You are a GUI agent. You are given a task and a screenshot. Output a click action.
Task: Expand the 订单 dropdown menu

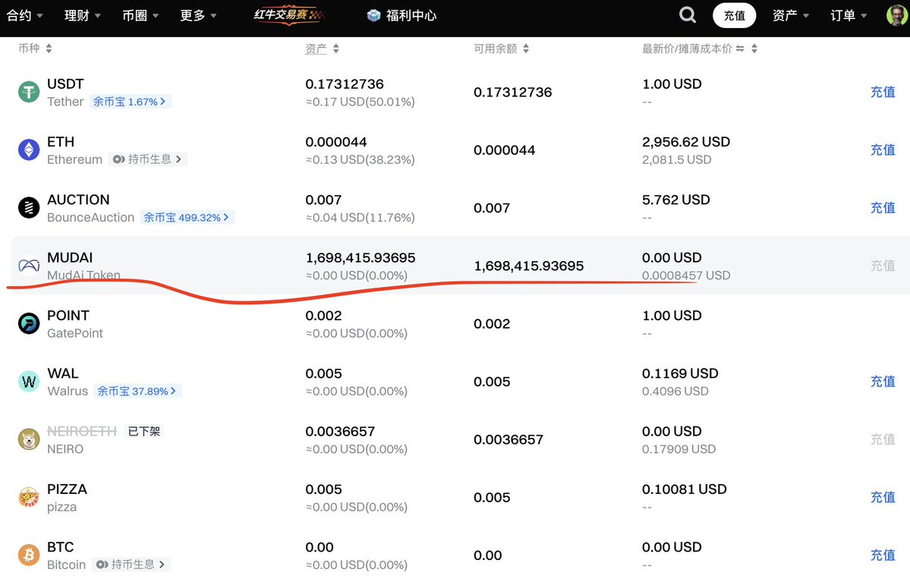[849, 15]
